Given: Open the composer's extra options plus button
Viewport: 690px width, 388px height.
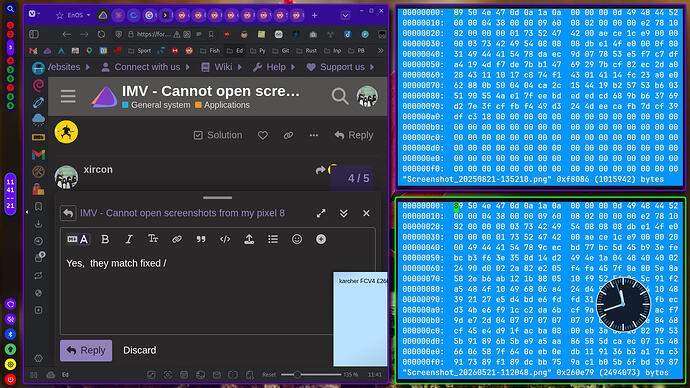Looking at the screenshot, I should (321, 239).
